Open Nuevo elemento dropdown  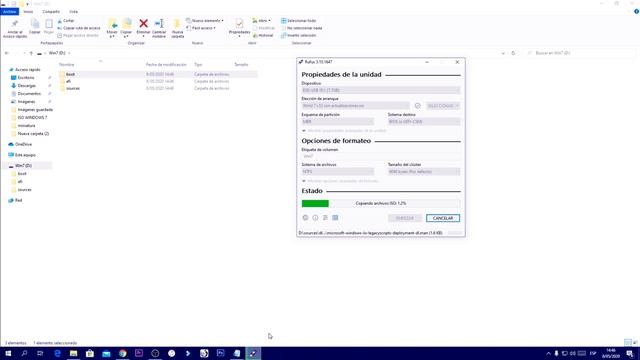coord(204,20)
